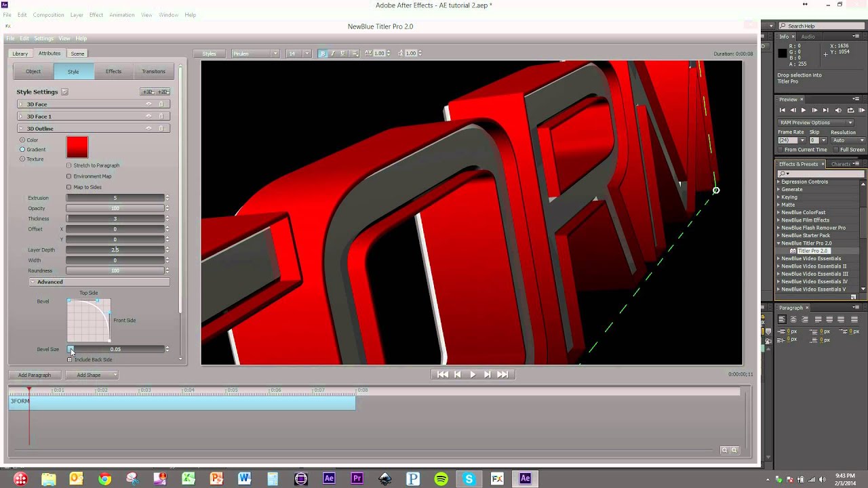Open the Composition menu in After Effects

pos(48,15)
